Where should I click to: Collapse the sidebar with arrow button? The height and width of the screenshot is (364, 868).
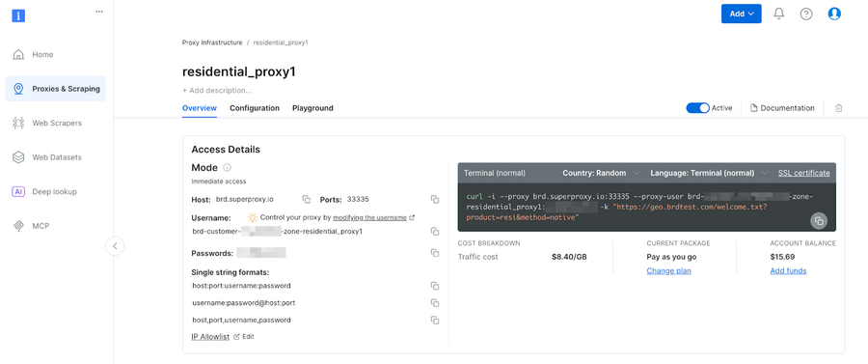tap(115, 246)
